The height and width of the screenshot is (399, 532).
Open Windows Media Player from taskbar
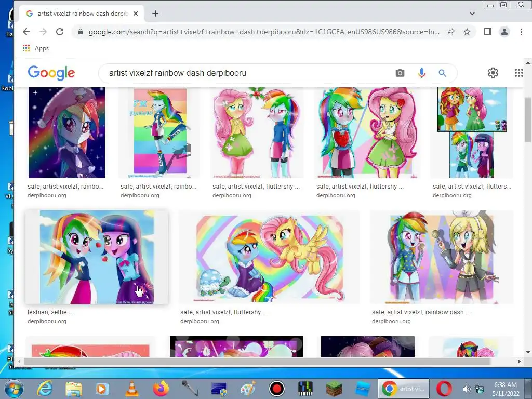[102, 389]
